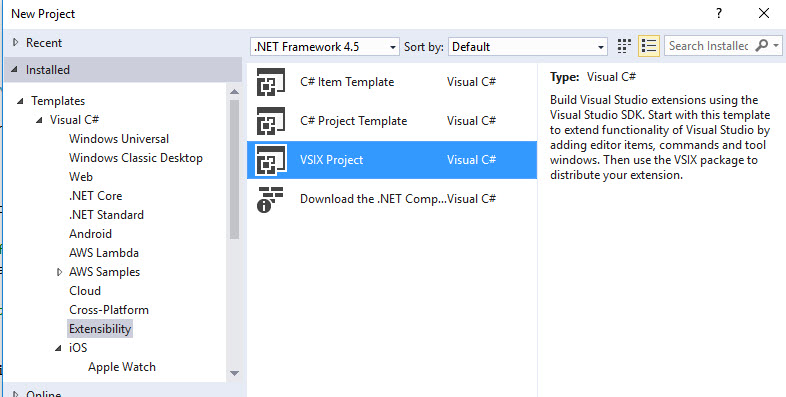Click the C# Item Template icon
The height and width of the screenshot is (397, 786).
[x=271, y=82]
